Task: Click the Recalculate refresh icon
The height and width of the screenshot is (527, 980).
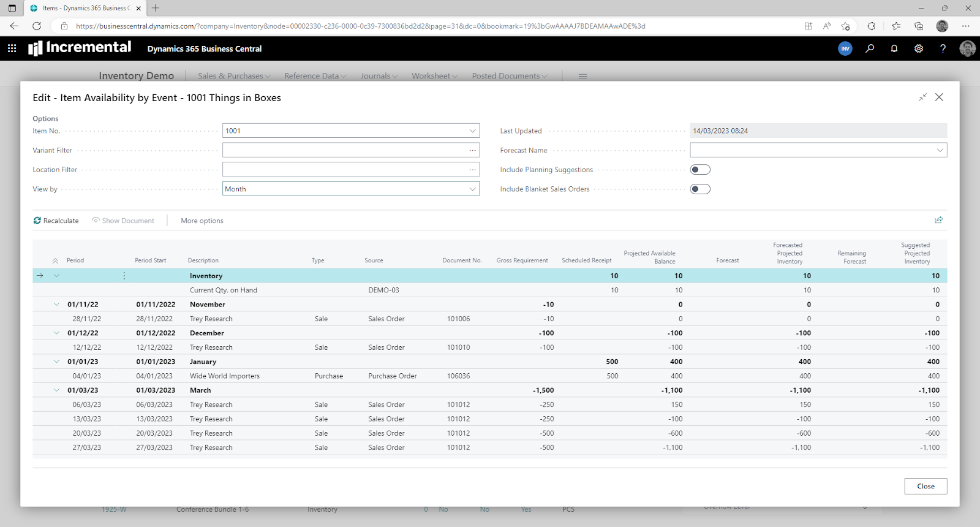Action: point(37,221)
